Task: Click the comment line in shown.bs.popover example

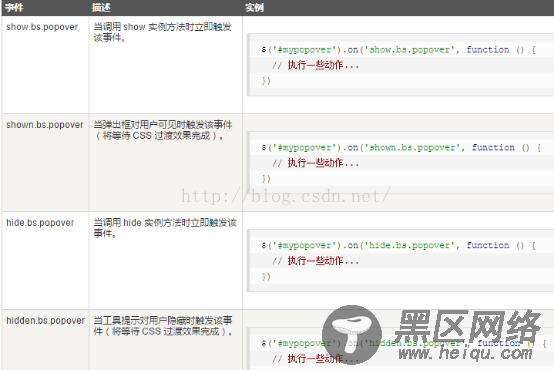Action: [316, 163]
